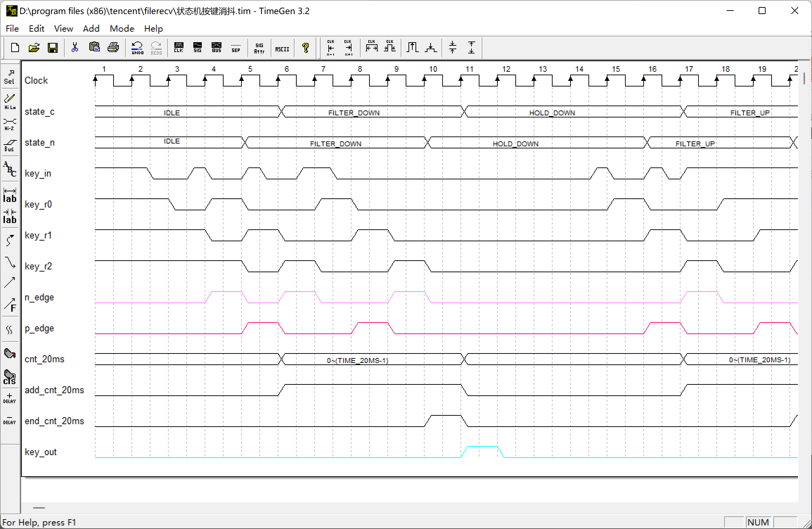812x529 pixels.
Task: Click the ASCII toolbar button
Action: coord(282,49)
